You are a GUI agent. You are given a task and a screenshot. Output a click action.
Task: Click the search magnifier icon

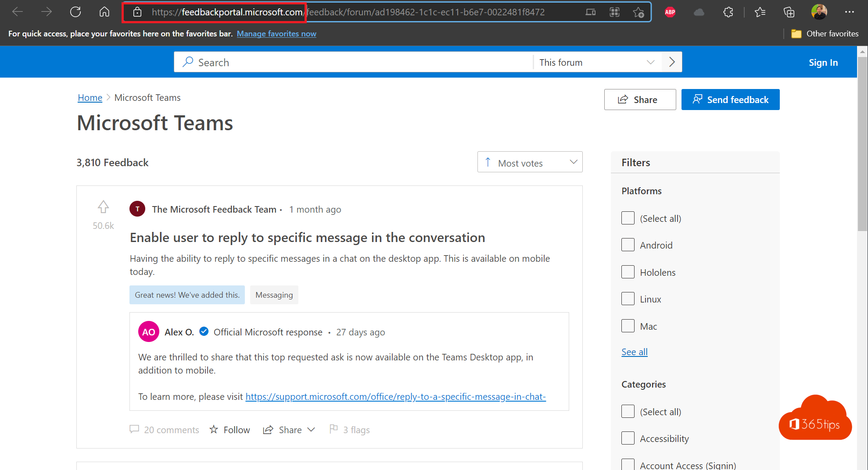pyautogui.click(x=188, y=62)
